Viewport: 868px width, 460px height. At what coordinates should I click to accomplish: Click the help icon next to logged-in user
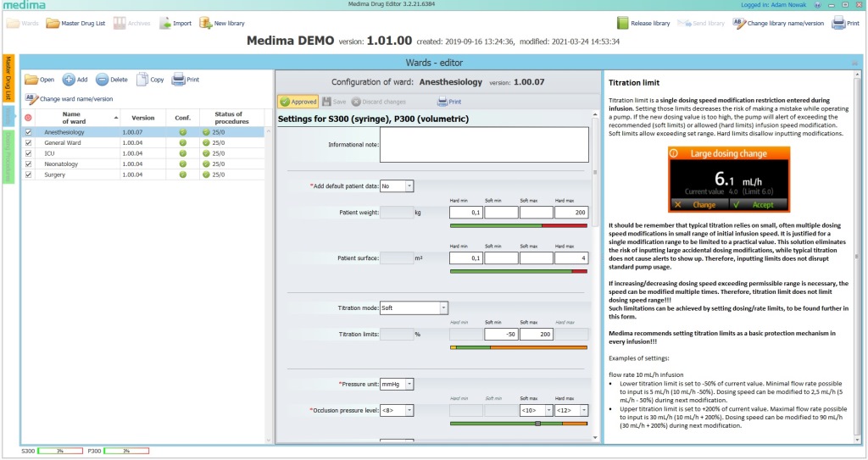click(818, 4)
